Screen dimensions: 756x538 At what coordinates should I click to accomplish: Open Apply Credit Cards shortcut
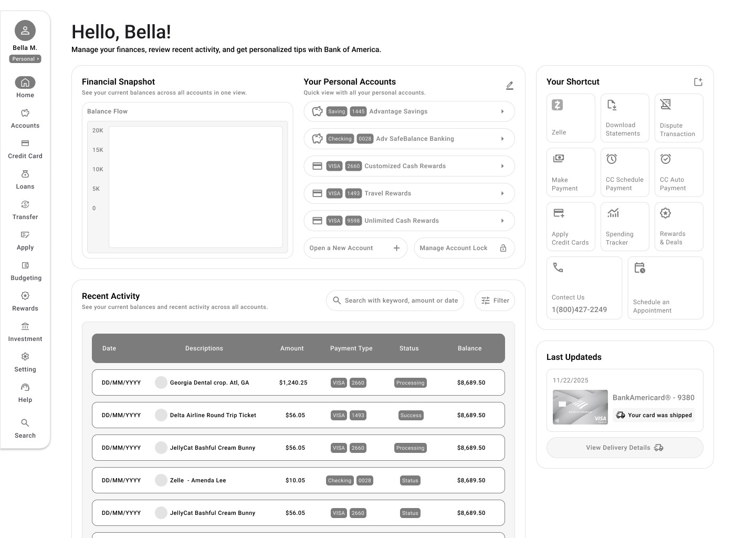click(571, 226)
